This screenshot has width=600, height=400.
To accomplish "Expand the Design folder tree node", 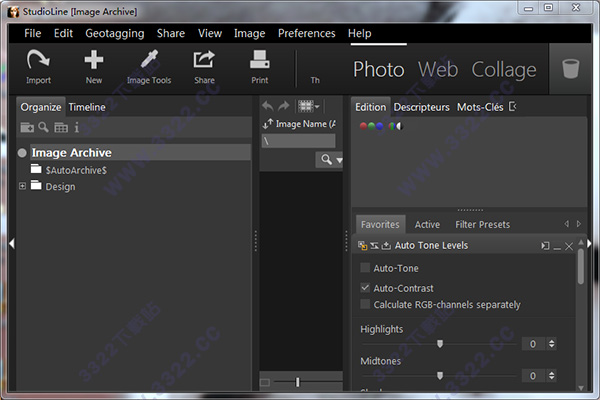I will click(x=21, y=186).
